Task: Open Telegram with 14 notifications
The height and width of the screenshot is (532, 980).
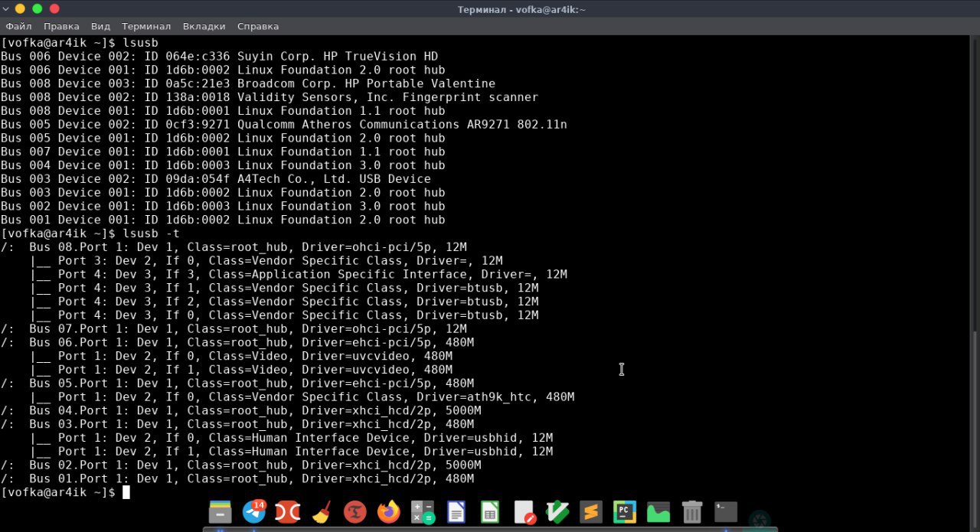Action: coord(254,511)
